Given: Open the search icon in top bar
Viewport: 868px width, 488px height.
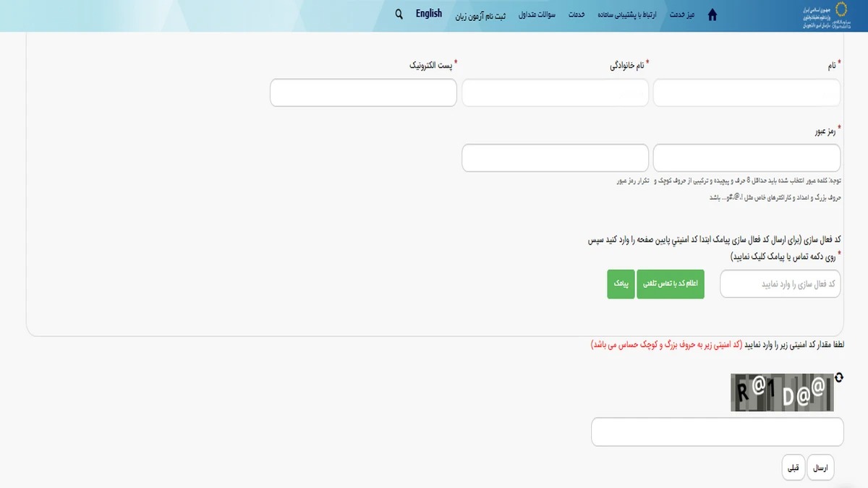Looking at the screenshot, I should tap(398, 13).
